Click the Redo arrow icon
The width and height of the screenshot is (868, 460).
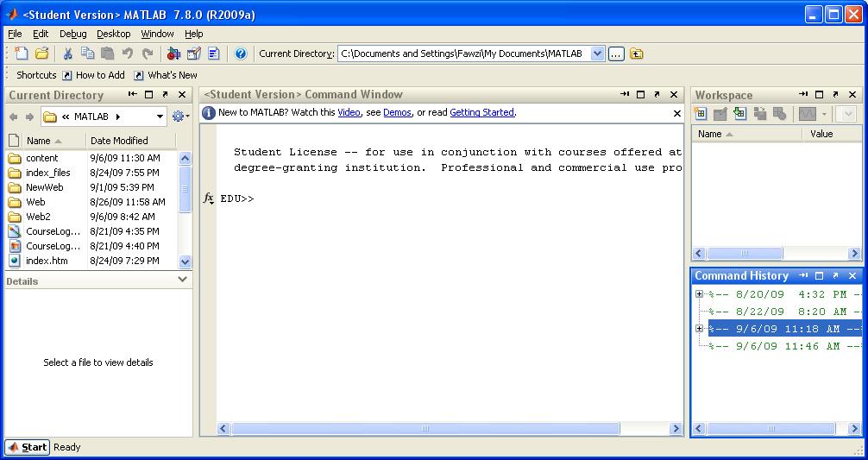tap(148, 54)
